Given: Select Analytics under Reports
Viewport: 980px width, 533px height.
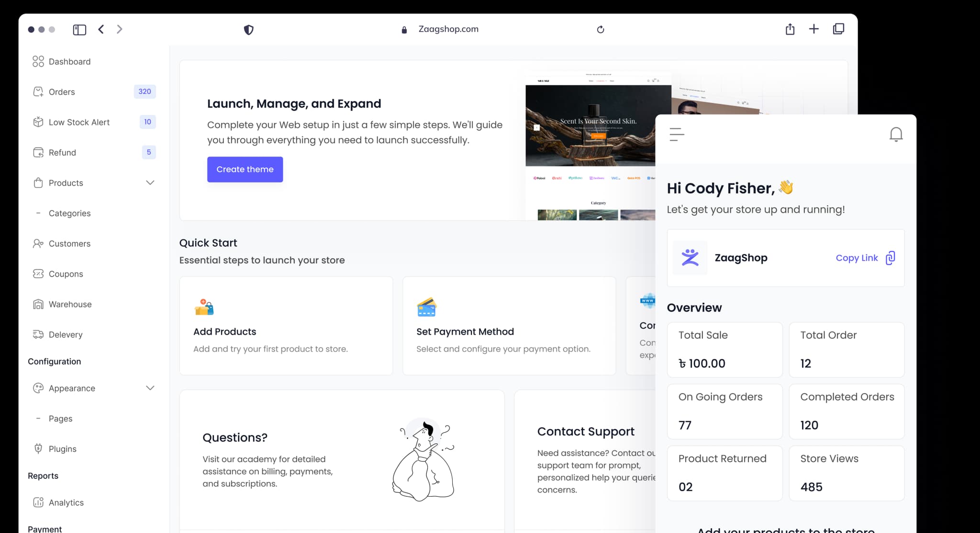Looking at the screenshot, I should tap(66, 502).
